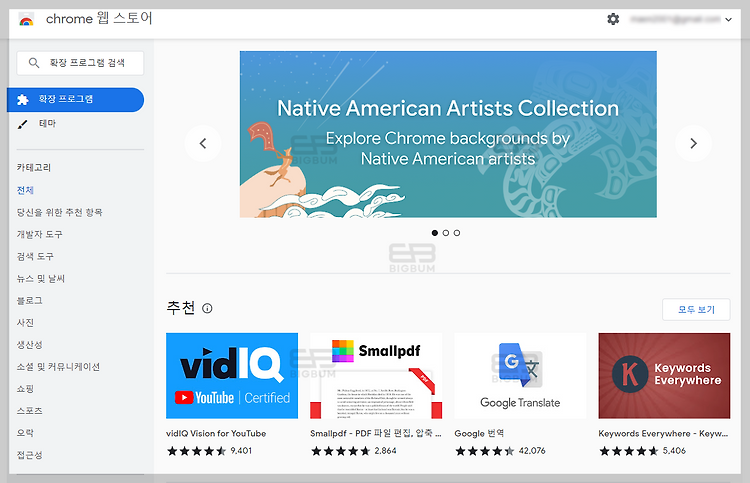Open the Smallpdf extension thumbnail
The image size is (750, 483).
(x=376, y=376)
